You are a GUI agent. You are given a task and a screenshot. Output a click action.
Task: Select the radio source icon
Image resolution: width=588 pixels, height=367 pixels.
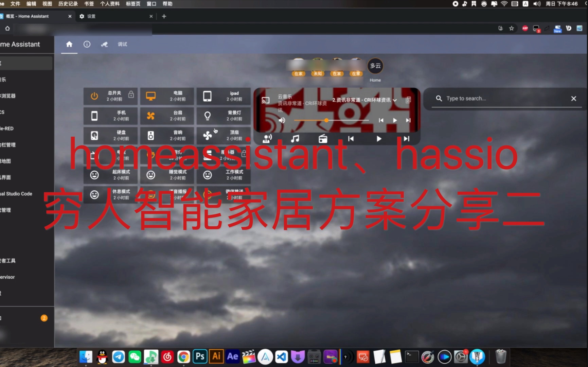323,138
